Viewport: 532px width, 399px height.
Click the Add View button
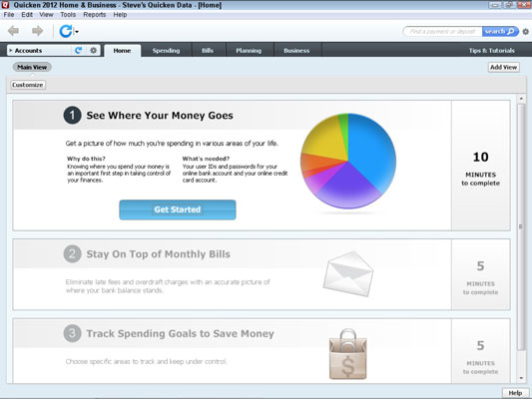click(x=503, y=67)
